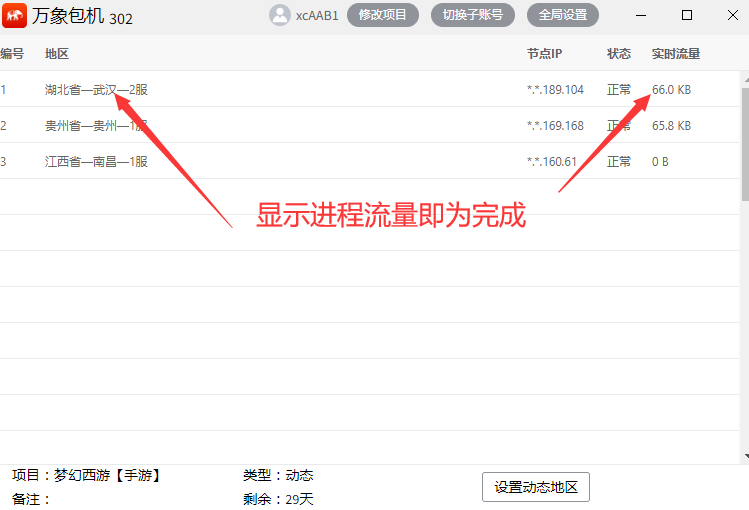749x510 pixels.
Task: Click the scrollbar down arrow
Action: coord(746,457)
